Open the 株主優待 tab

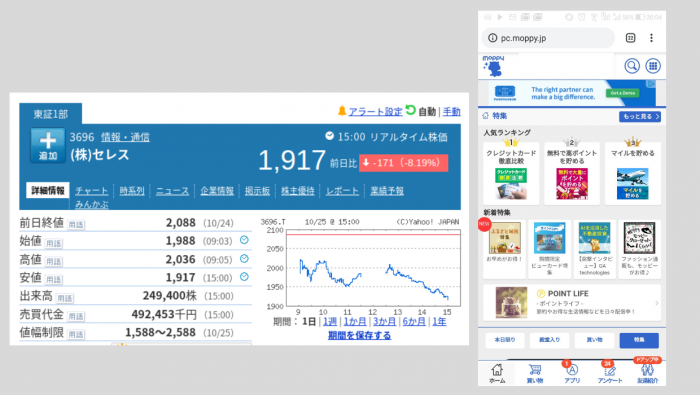point(297,191)
